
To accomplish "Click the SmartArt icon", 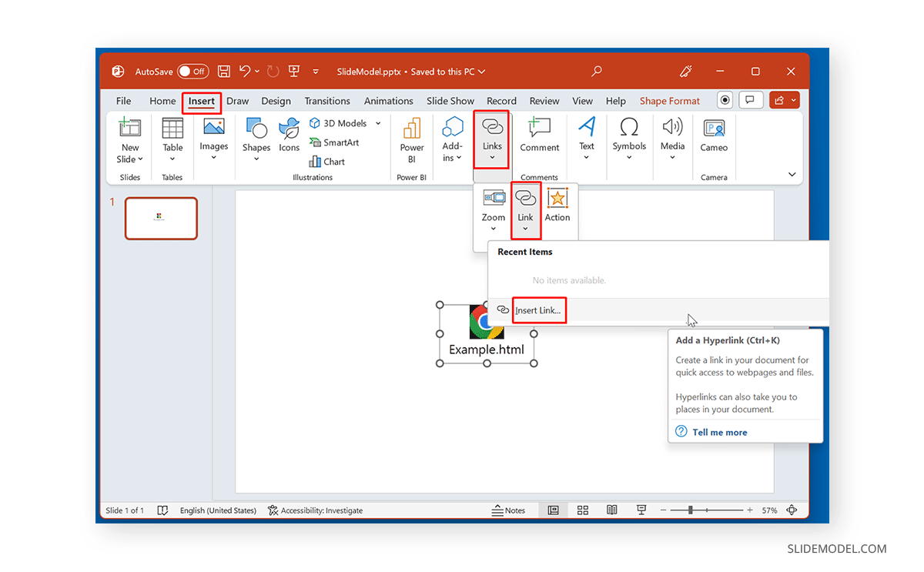I will pyautogui.click(x=334, y=142).
